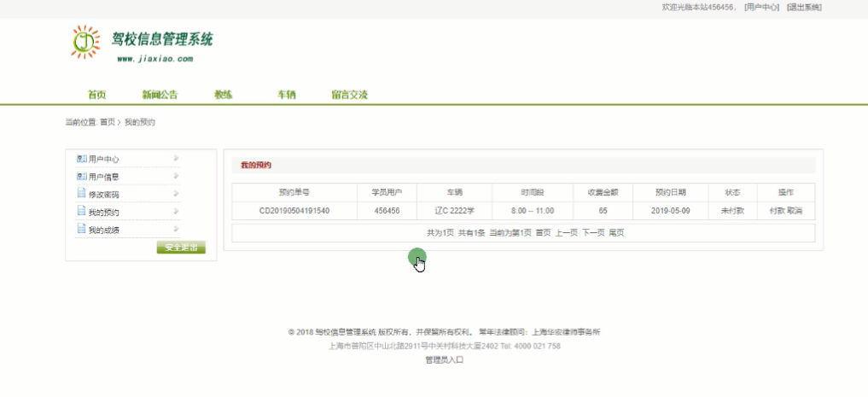Go to 下一页 in table pagination
Screen dimensions: 868x397
pyautogui.click(x=593, y=232)
